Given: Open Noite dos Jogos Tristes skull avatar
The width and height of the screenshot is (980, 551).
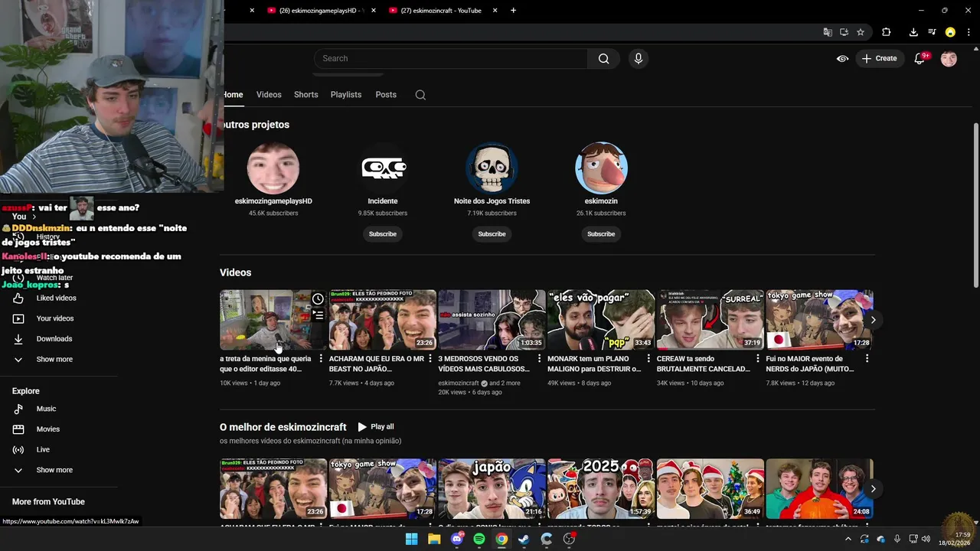Looking at the screenshot, I should point(492,168).
